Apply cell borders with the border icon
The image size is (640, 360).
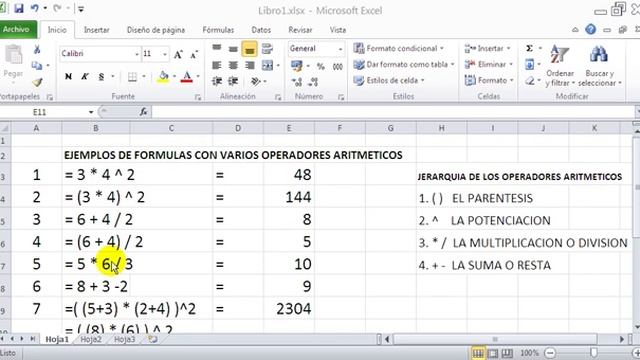pos(132,77)
